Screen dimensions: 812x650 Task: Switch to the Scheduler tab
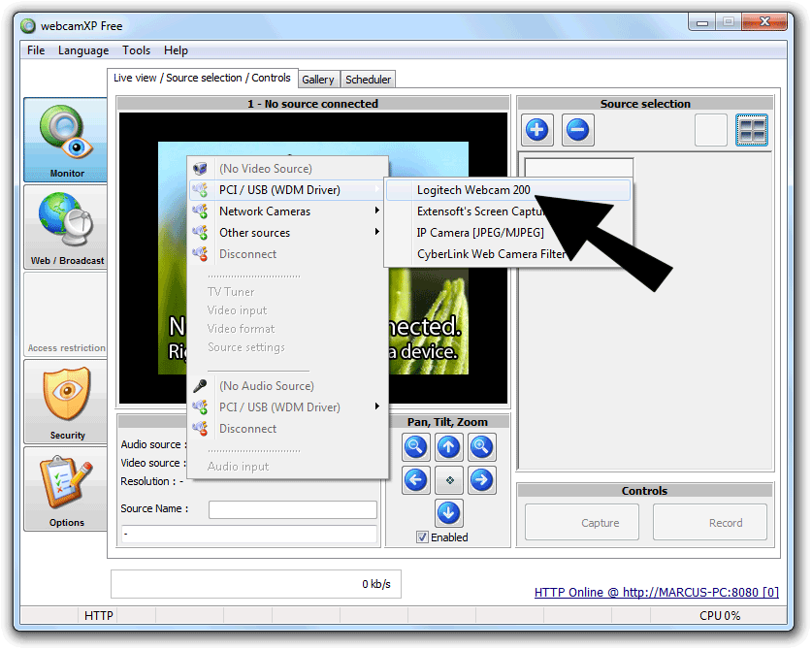pyautogui.click(x=369, y=80)
